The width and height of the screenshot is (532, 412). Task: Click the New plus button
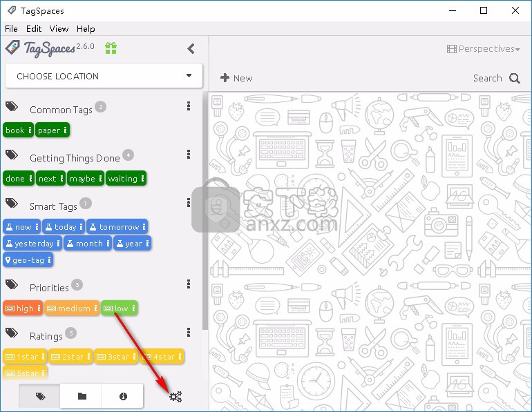[236, 78]
